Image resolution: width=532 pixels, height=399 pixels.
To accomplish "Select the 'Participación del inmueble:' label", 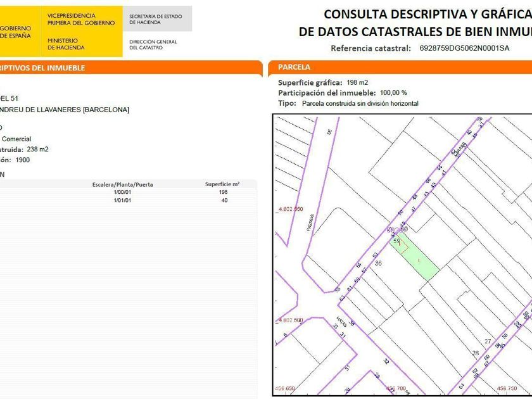I will [327, 93].
